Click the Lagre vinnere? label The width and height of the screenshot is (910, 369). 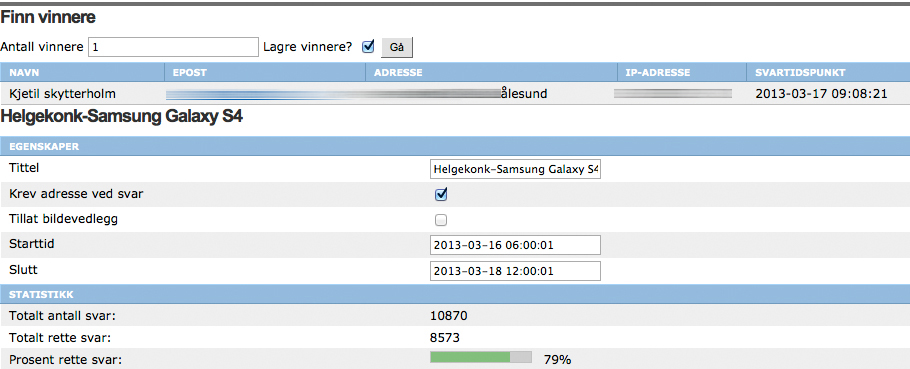308,47
